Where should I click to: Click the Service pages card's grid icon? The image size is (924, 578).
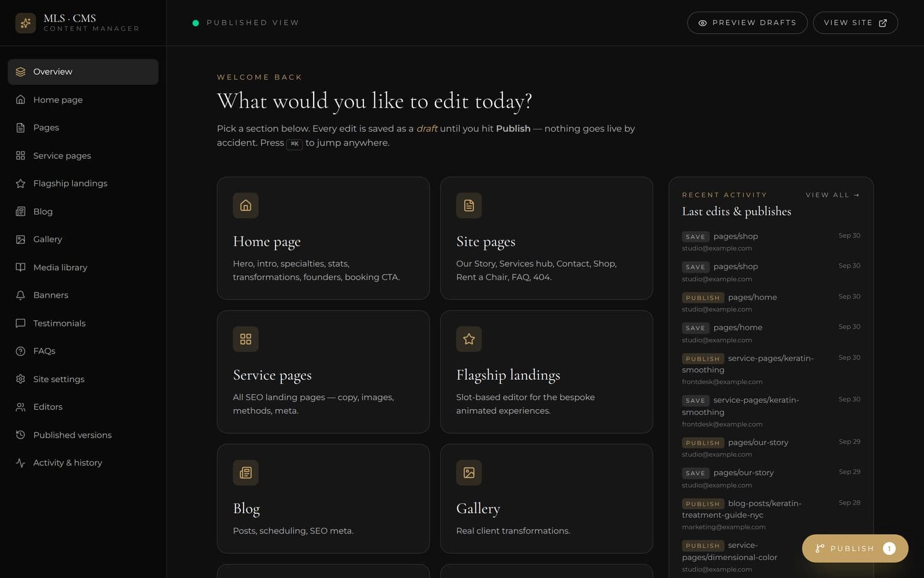coord(245,339)
